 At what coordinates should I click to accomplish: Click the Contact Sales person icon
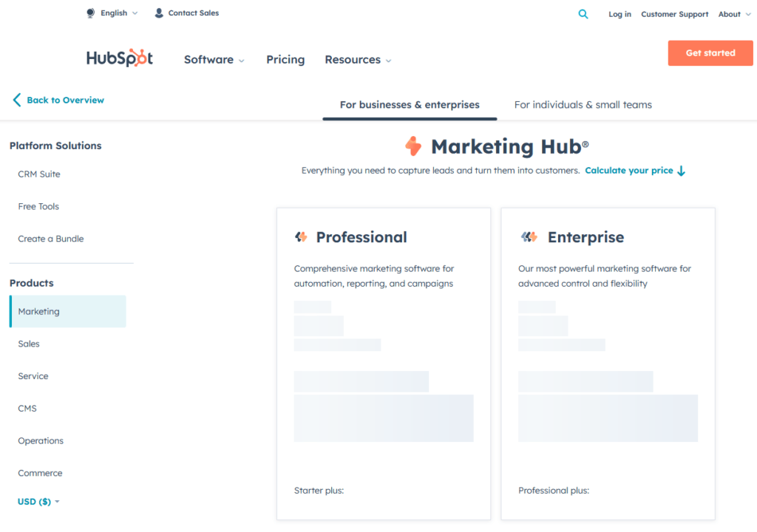pos(159,13)
